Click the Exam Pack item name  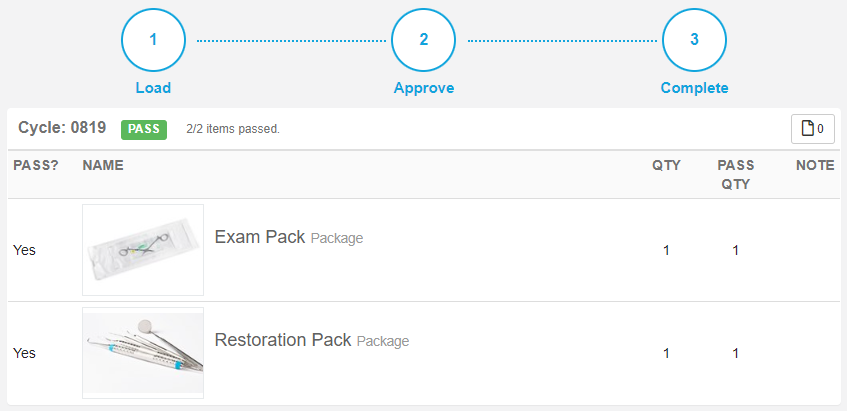coord(260,237)
